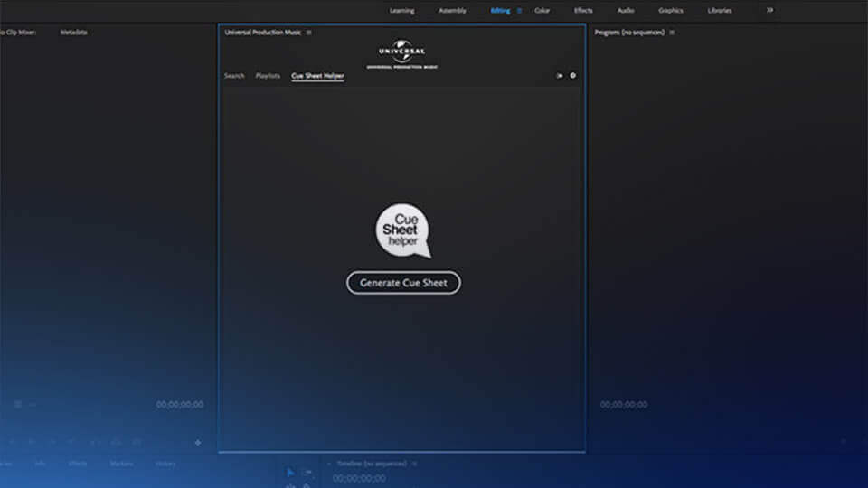The height and width of the screenshot is (488, 868).
Task: Open the Universal Production Music panel menu
Action: [309, 33]
